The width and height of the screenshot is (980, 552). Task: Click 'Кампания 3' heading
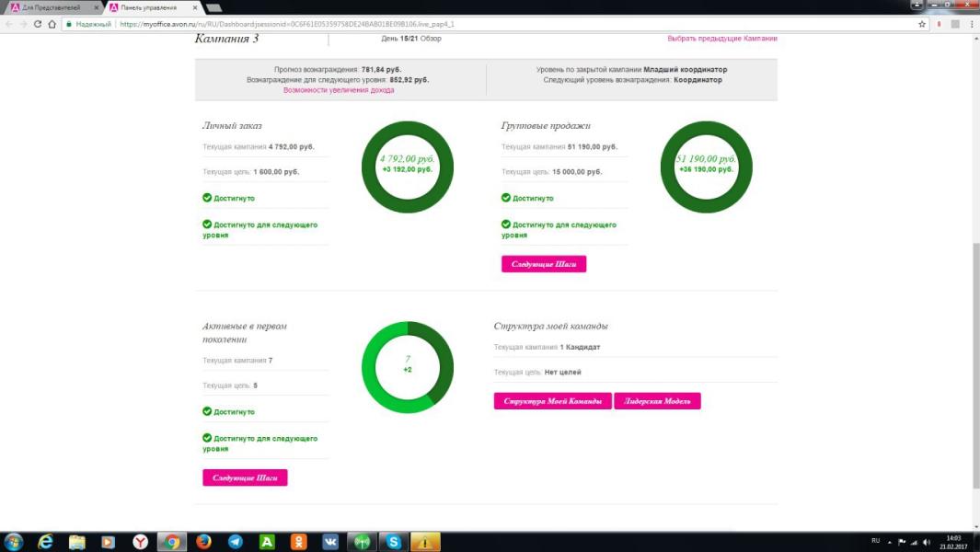coord(227,38)
